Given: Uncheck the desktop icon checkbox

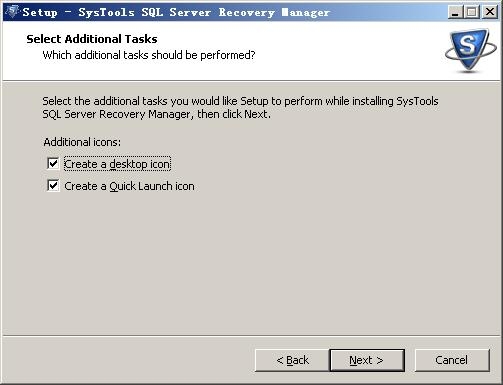Looking at the screenshot, I should pyautogui.click(x=53, y=164).
